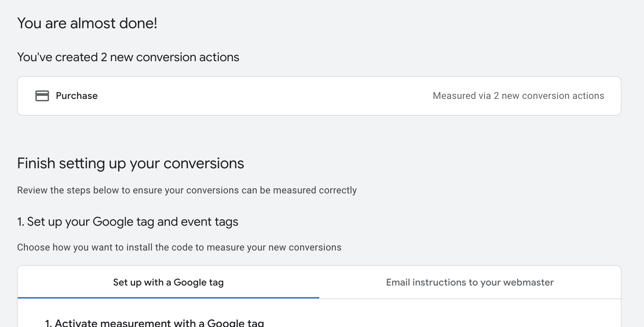Click '1. Set up your Google tag and event tags' heading
The image size is (644, 327).
coord(128,222)
